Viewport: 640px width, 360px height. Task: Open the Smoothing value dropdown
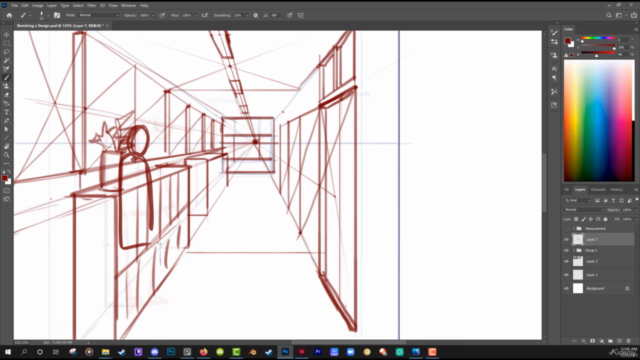tap(247, 16)
